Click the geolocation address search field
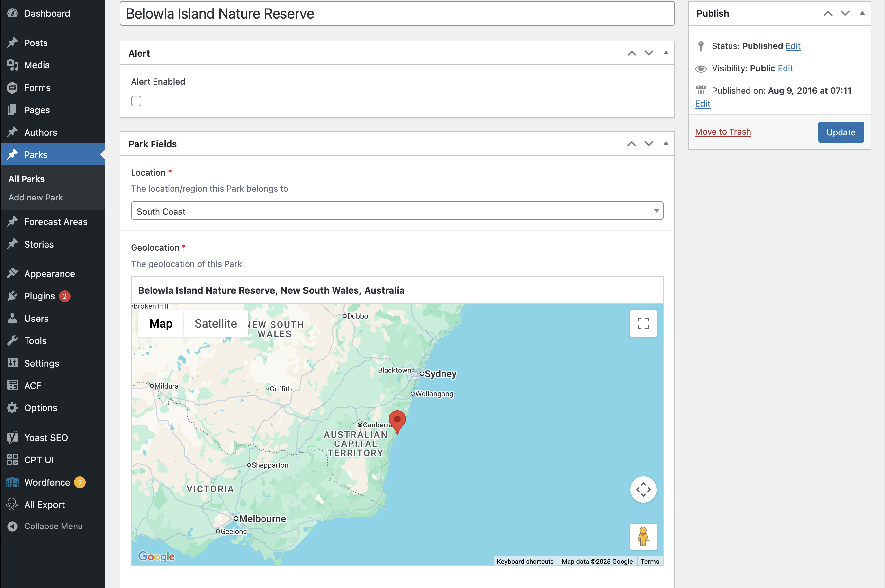This screenshot has height=588, width=885. (x=397, y=290)
